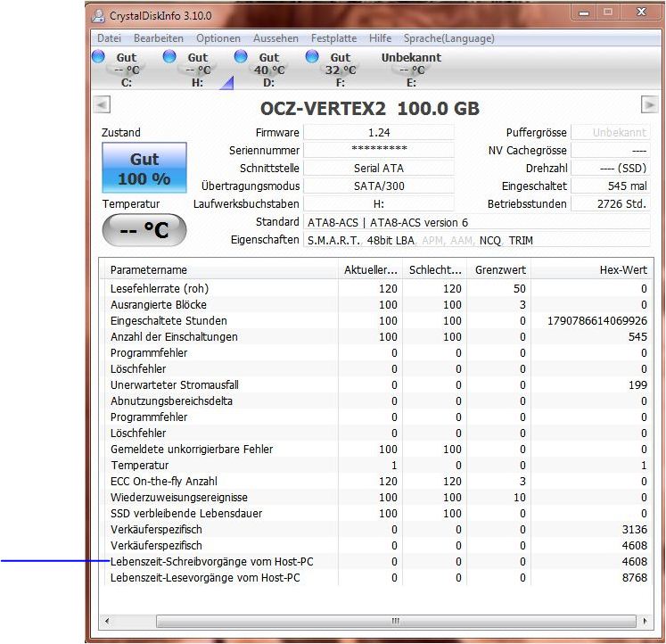The height and width of the screenshot is (644, 666).
Task: Click the temperature -- °C display
Action: 144,230
